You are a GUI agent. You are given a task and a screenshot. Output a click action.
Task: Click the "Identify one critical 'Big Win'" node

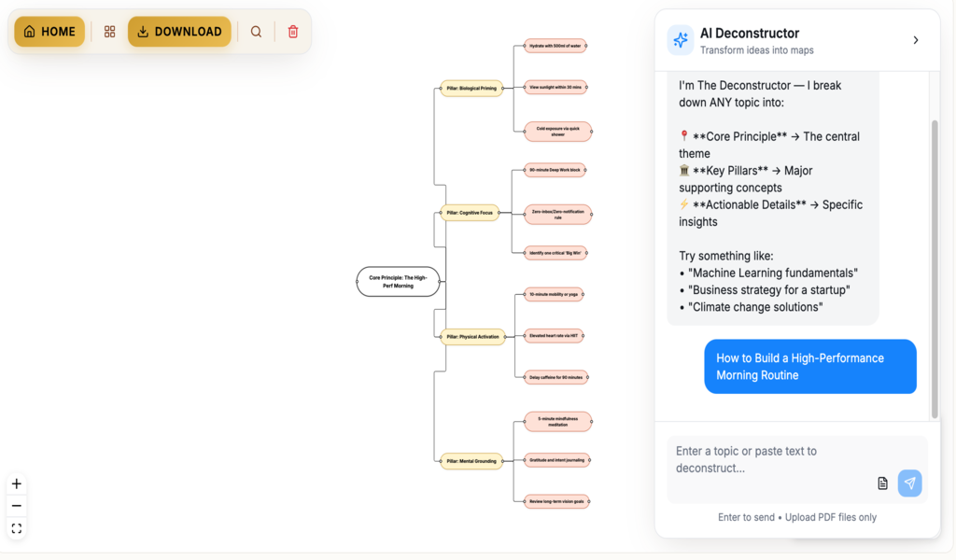(555, 253)
